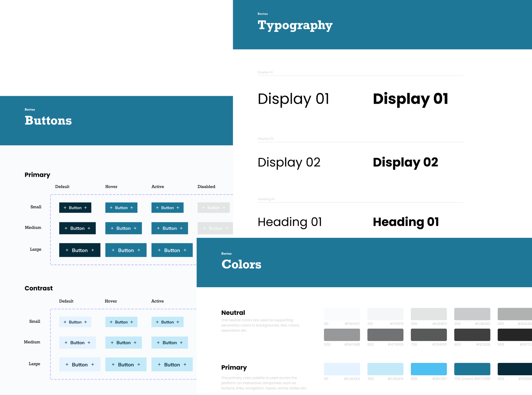Image resolution: width=532 pixels, height=395 pixels.
Task: Click right plus icon on Contrast Large Active button
Action: [185, 364]
